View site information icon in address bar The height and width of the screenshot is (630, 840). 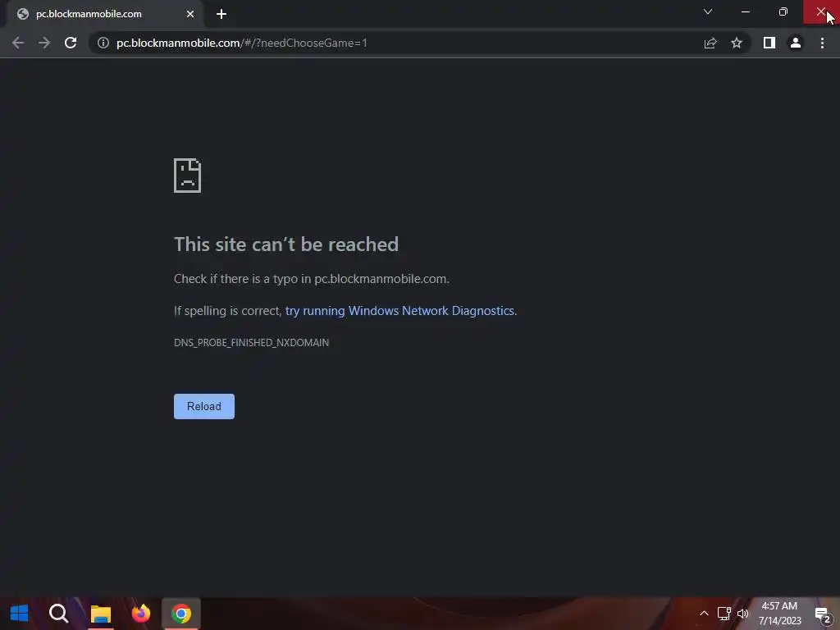103,43
